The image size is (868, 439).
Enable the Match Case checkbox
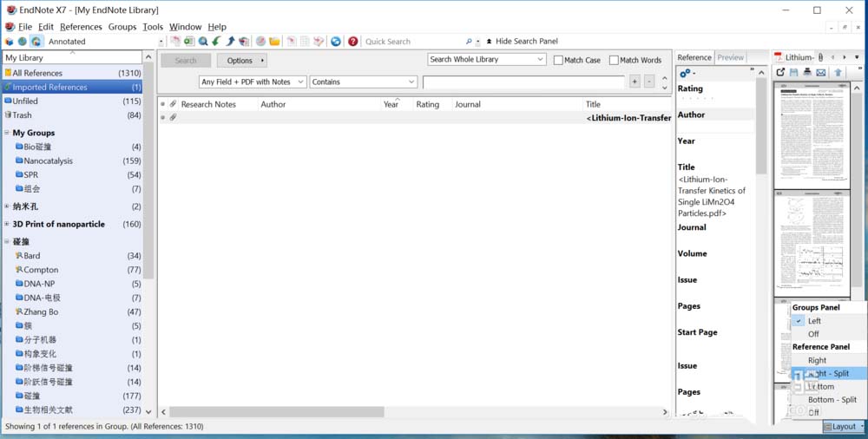[x=558, y=60]
